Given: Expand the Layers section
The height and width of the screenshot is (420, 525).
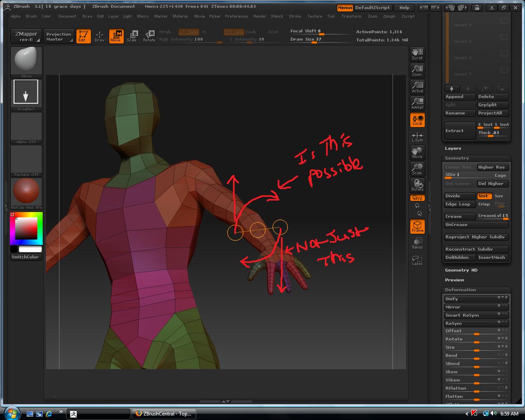Looking at the screenshot, I should (x=453, y=148).
